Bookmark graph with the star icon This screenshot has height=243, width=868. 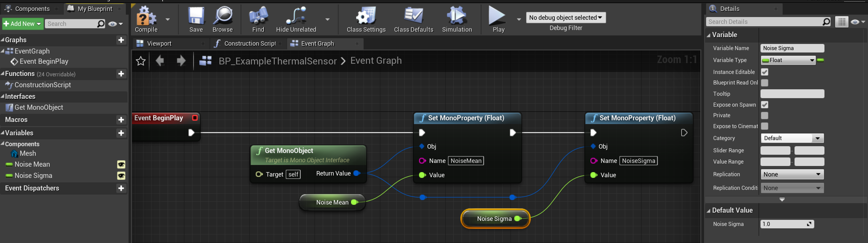click(x=140, y=61)
